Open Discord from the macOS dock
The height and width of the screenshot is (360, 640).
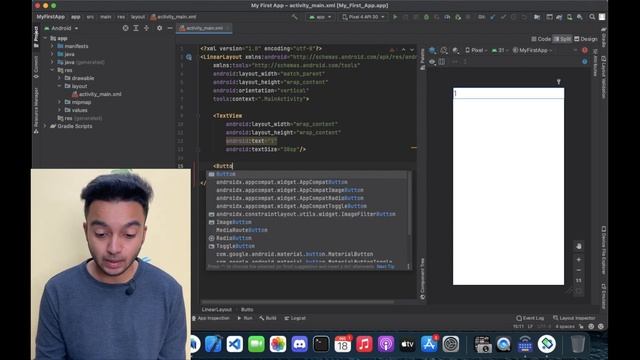point(299,344)
